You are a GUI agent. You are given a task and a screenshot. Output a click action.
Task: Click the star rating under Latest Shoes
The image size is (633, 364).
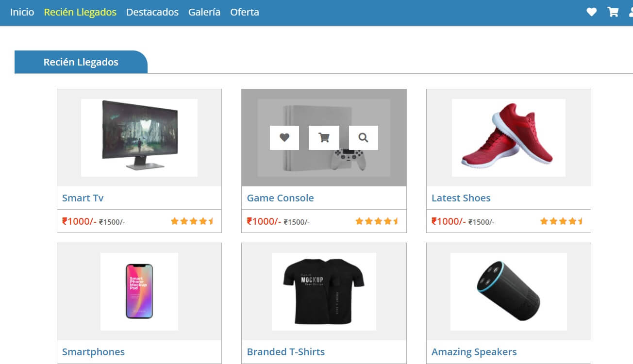tap(562, 221)
